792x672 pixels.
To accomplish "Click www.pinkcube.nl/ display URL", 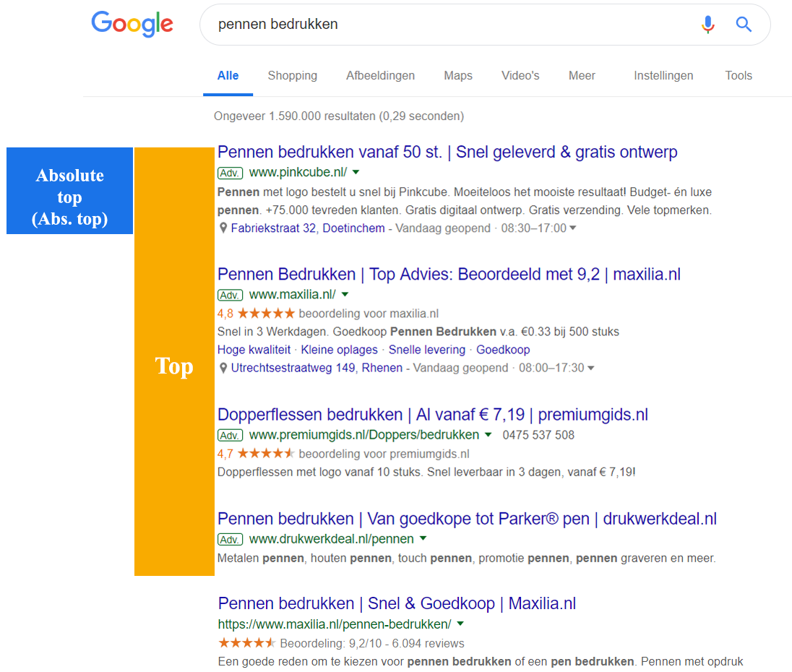I will click(x=298, y=172).
